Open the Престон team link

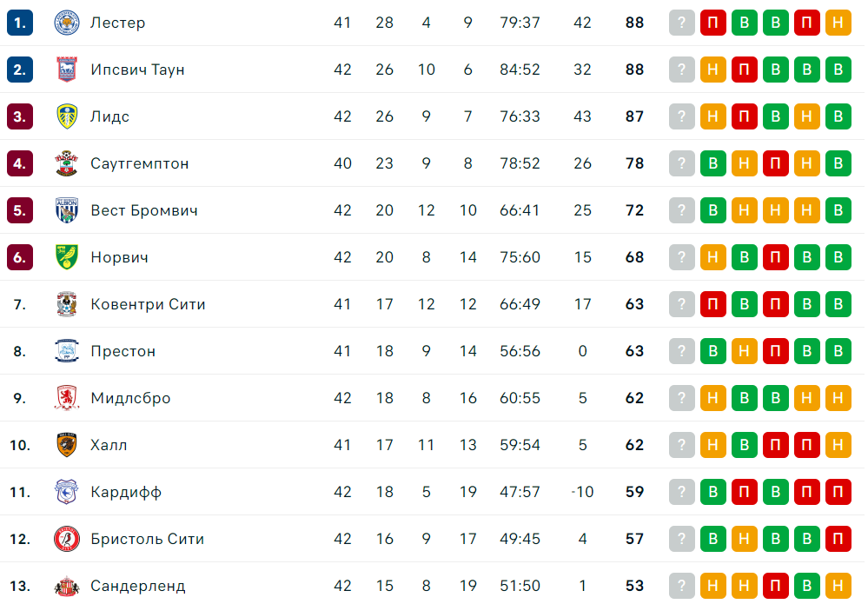123,352
